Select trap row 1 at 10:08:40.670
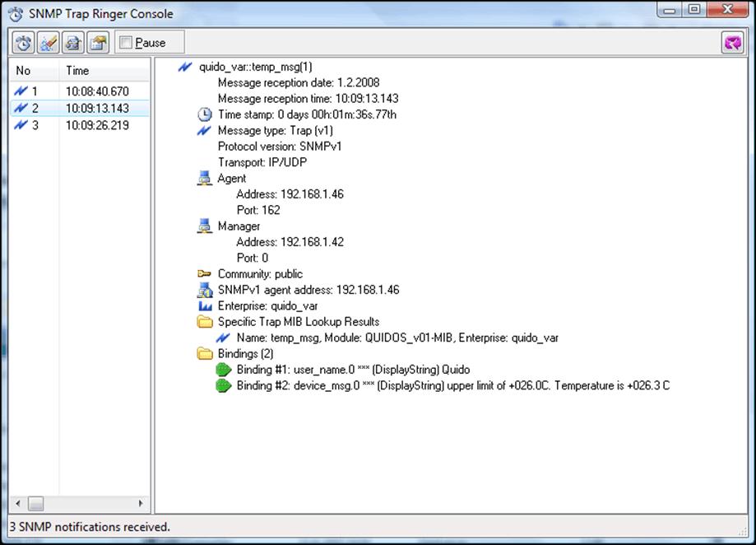756x545 pixels. [x=80, y=91]
